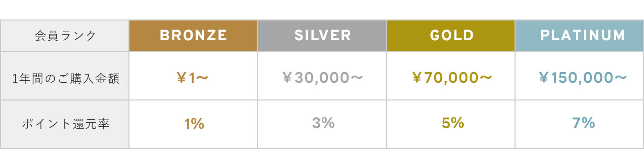The image size is (644, 168).
Task: Click the ¥70,000〜 Gold purchase amount
Action: (x=452, y=78)
